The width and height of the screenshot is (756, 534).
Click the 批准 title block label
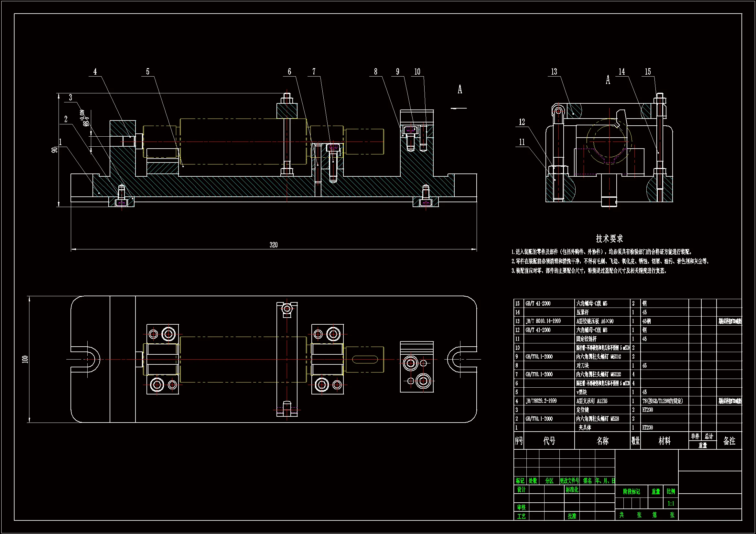click(572, 516)
